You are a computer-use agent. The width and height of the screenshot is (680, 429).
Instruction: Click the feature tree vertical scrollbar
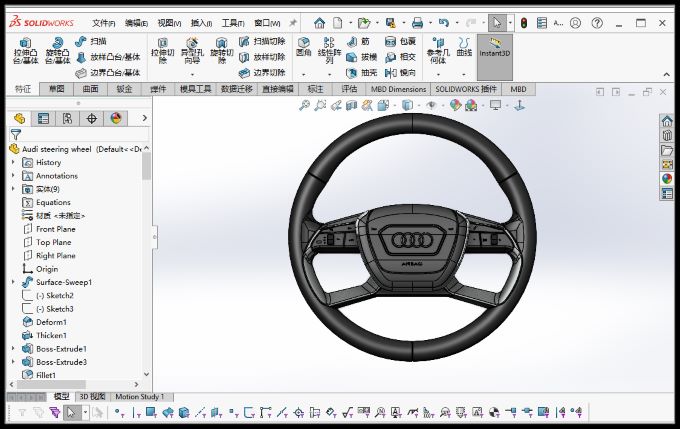tap(146, 167)
